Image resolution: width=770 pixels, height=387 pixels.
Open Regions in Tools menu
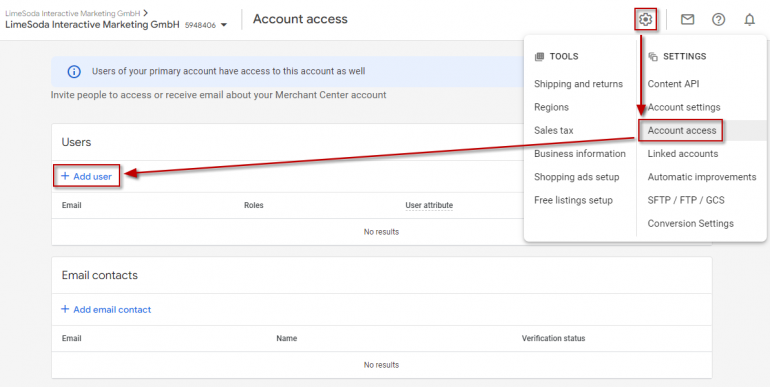(x=551, y=107)
